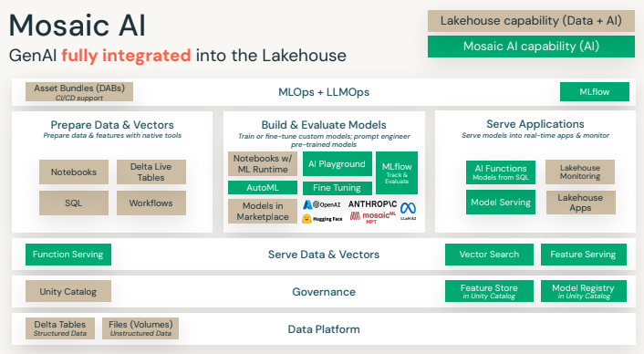This screenshot has width=644, height=354.
Task: Select the Feature Serving box
Action: pos(584,255)
